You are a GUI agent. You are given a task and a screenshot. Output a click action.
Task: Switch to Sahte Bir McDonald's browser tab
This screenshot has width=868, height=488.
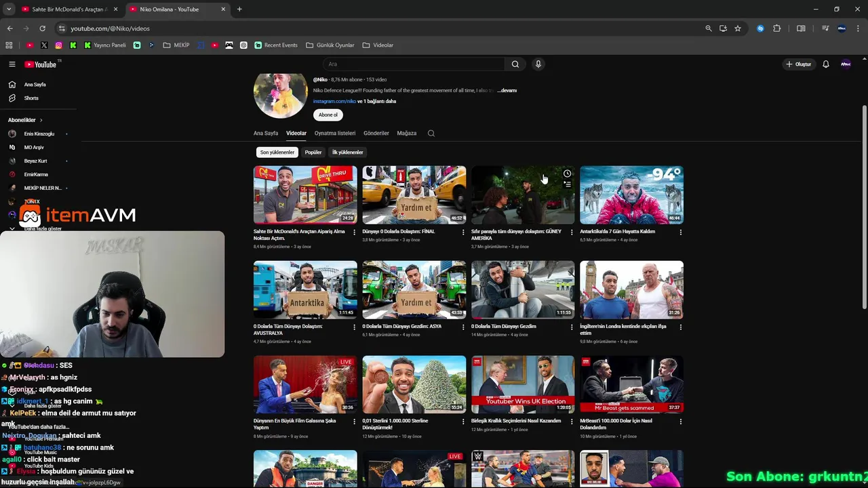click(x=70, y=9)
